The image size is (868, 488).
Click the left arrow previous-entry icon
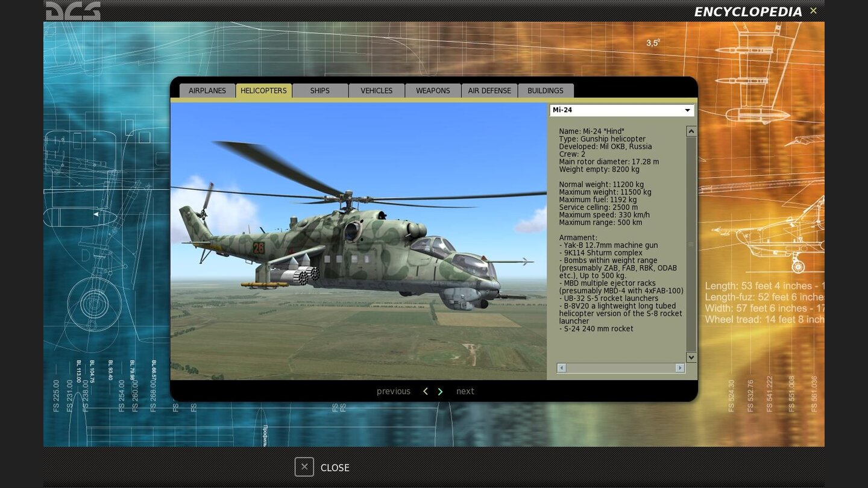(x=426, y=392)
